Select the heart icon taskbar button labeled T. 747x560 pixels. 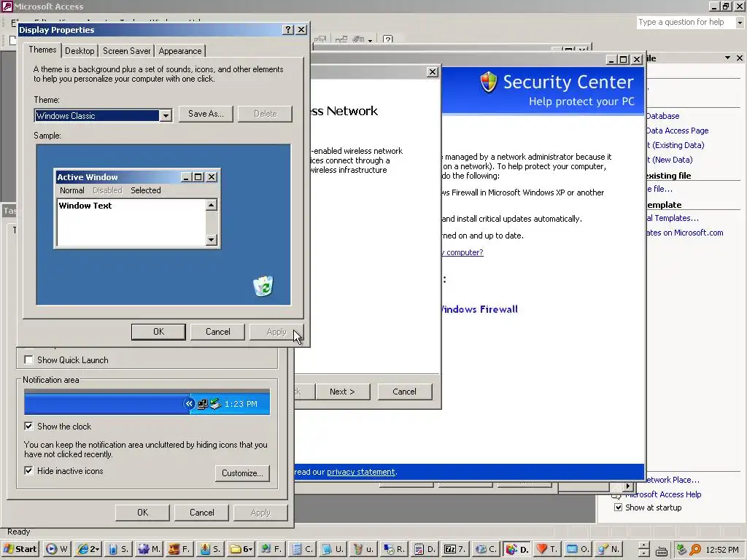pyautogui.click(x=546, y=549)
